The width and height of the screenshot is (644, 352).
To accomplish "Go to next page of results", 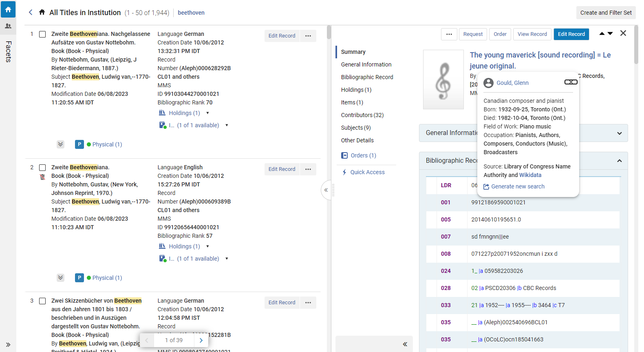I will click(201, 340).
